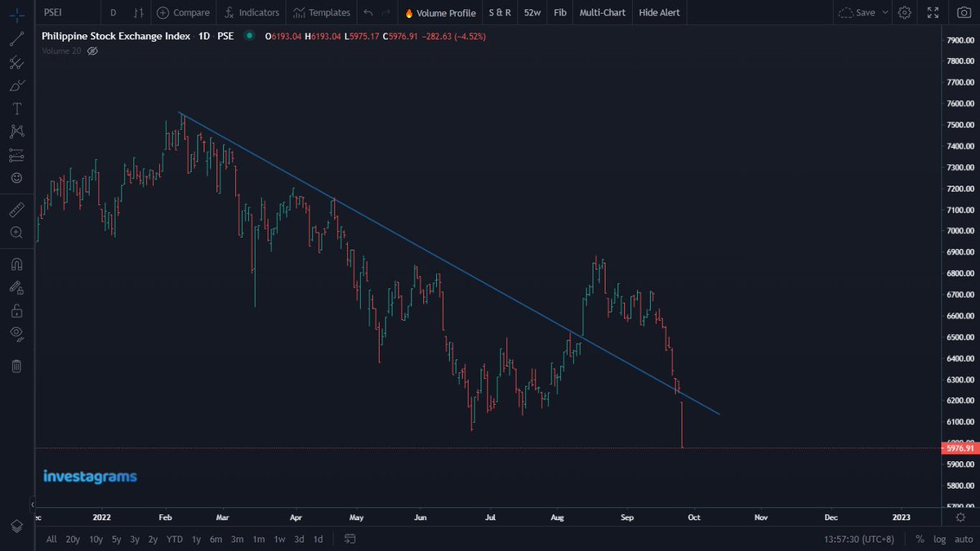Open the Indicators dialog
Viewport: 980px width, 551px height.
pyautogui.click(x=252, y=12)
